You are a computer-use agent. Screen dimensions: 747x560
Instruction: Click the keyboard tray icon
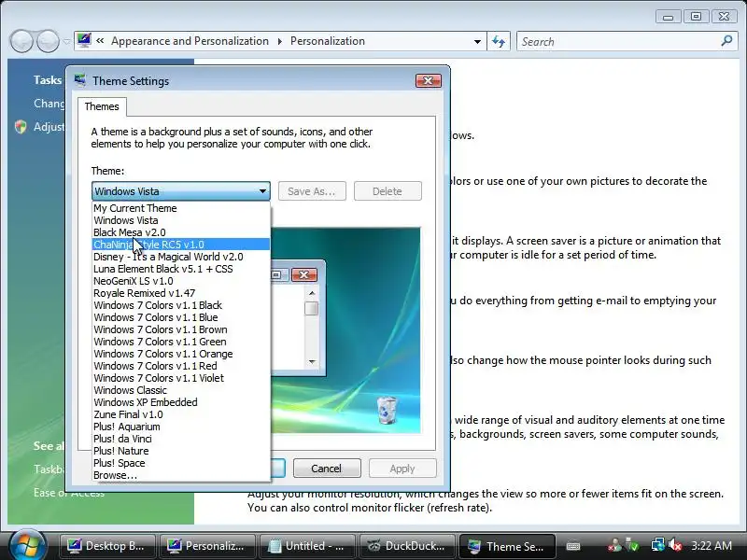tap(573, 546)
